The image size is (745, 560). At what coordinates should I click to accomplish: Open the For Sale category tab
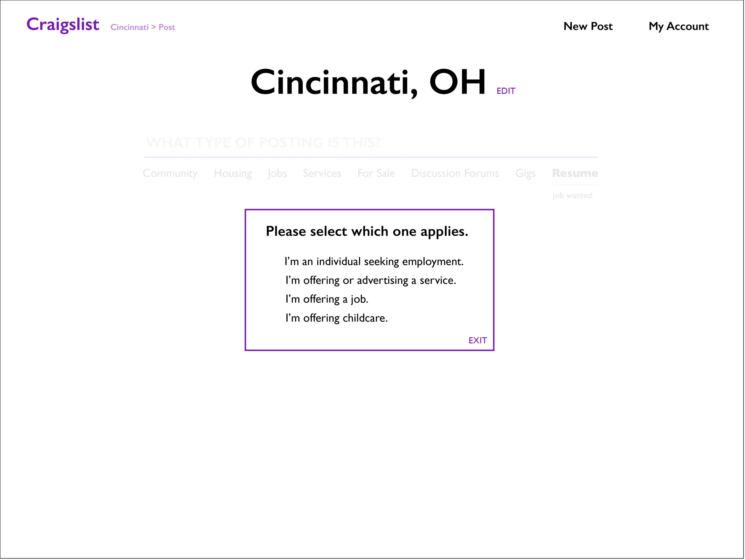(376, 173)
